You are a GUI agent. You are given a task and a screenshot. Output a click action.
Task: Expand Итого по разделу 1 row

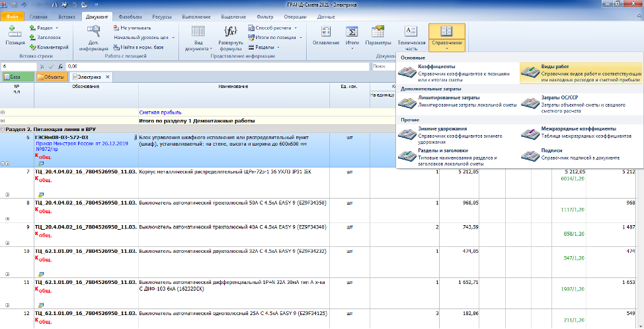coord(3,121)
